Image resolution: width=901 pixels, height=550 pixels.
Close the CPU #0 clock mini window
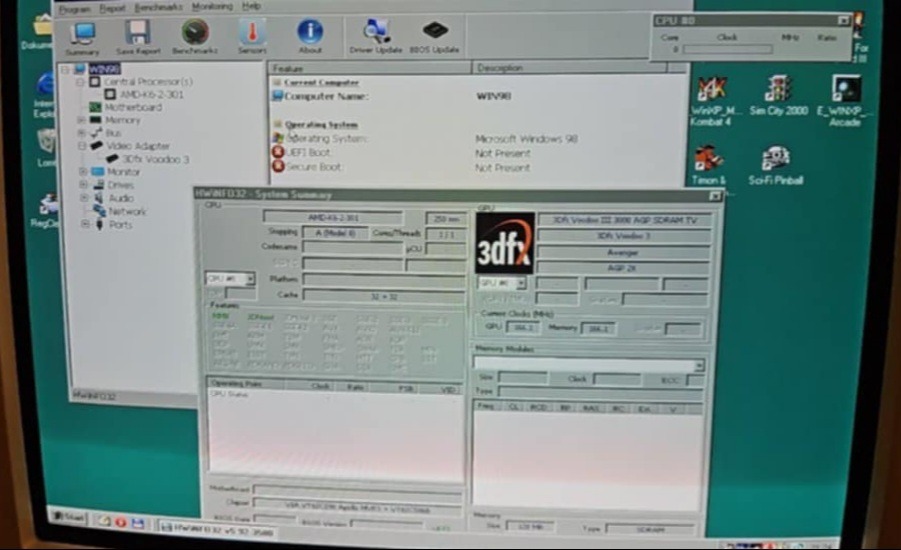[843, 21]
